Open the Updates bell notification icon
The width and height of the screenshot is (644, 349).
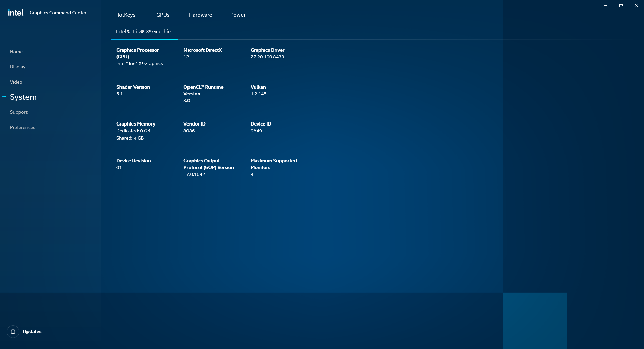[13, 332]
